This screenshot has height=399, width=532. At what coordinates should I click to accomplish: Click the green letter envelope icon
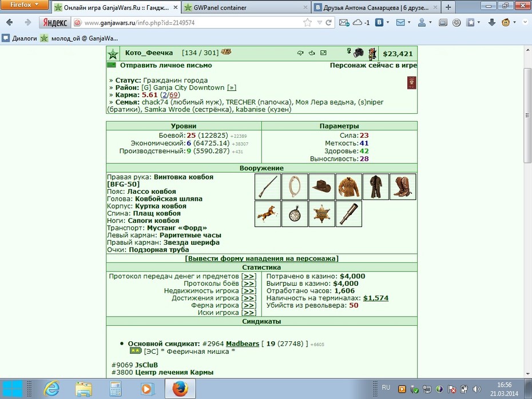point(112,65)
